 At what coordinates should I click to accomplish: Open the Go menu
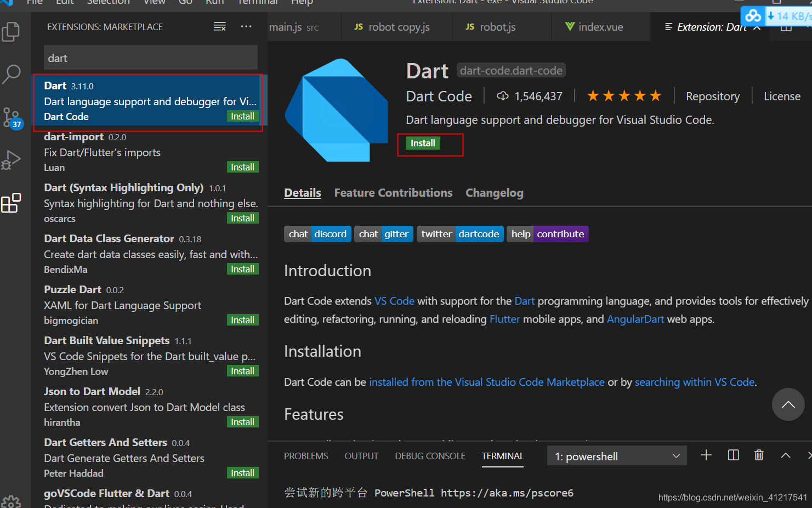pos(185,2)
